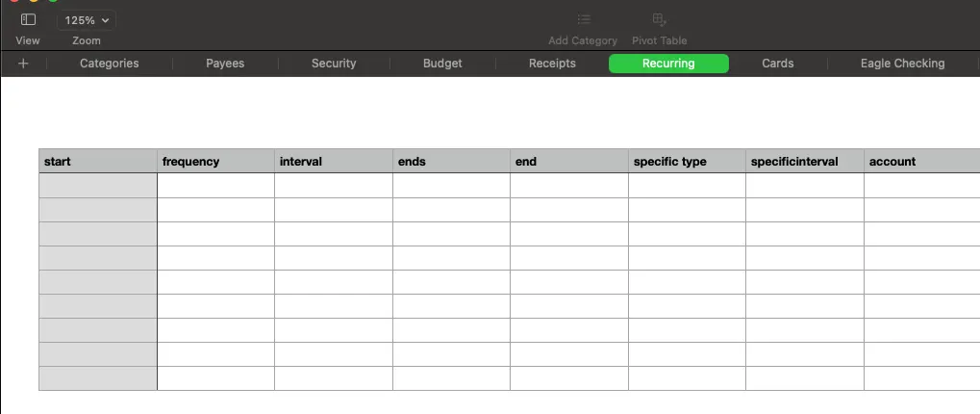Open the 125% zoom dropdown
980x414 pixels.
(87, 19)
